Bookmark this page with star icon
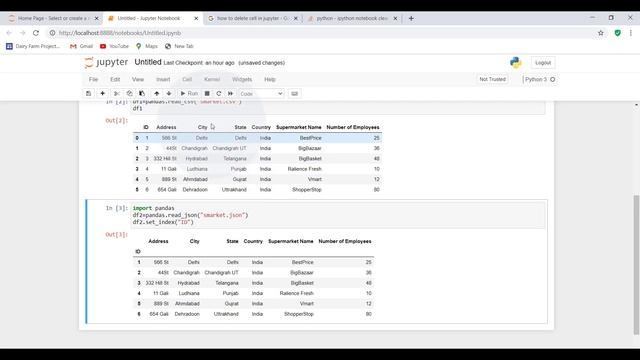 point(600,33)
